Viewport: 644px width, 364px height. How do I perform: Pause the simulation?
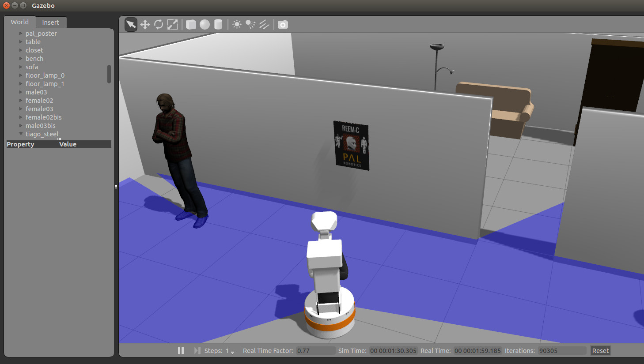point(181,350)
